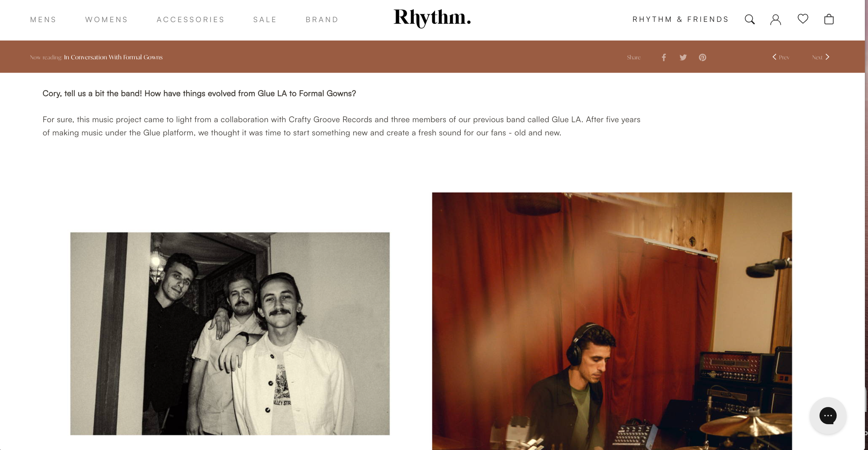868x450 pixels.
Task: Open the Mens menu
Action: click(x=43, y=20)
